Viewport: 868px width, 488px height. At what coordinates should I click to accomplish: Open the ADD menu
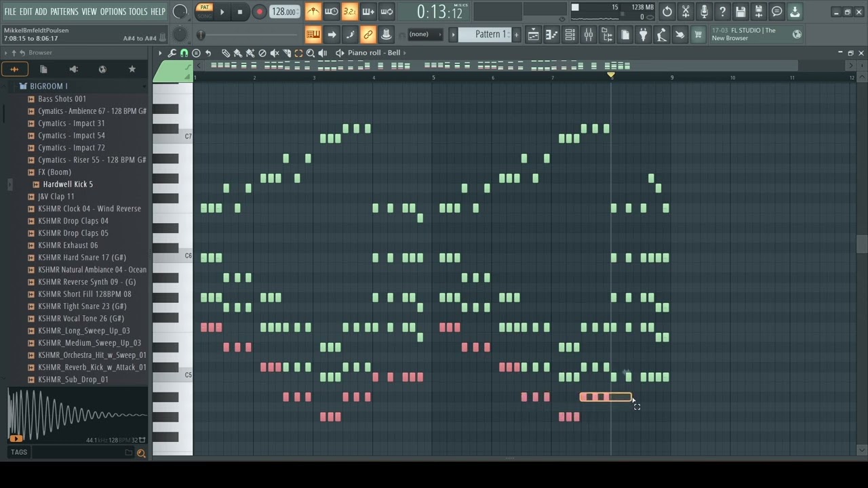(41, 12)
